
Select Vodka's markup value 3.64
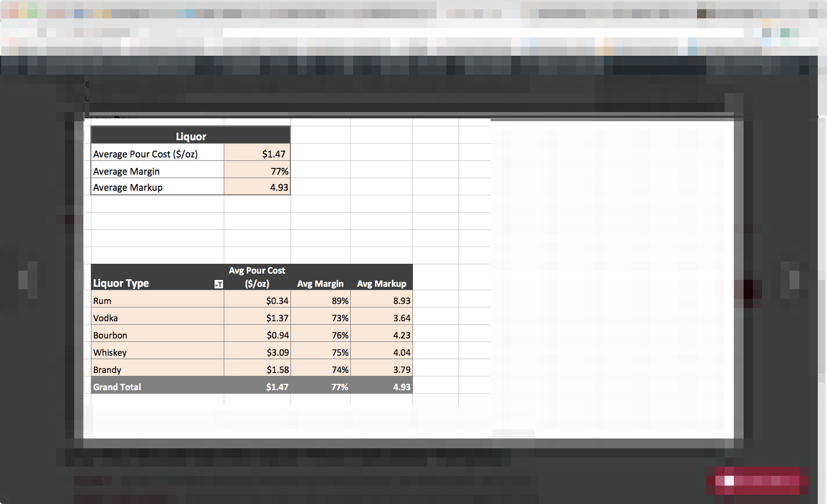click(381, 316)
